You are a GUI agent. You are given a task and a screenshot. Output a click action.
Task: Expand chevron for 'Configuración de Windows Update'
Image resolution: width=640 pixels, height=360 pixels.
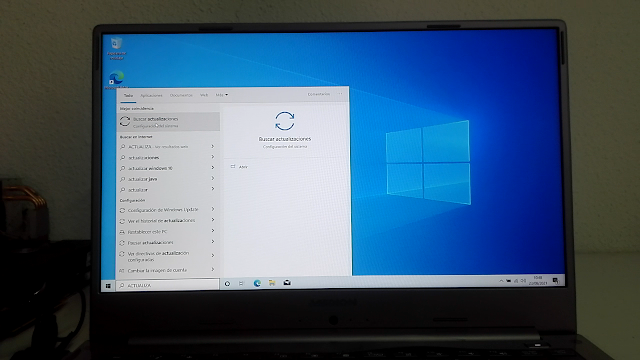(213, 209)
